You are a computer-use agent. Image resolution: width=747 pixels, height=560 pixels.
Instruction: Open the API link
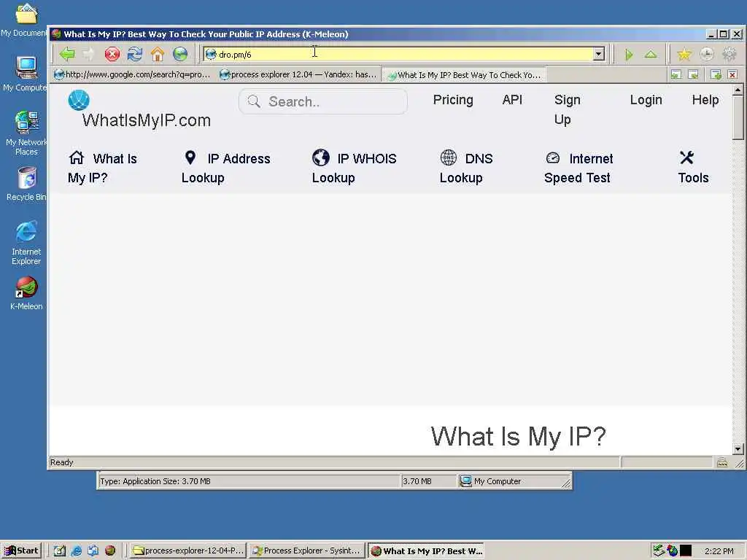tap(512, 100)
